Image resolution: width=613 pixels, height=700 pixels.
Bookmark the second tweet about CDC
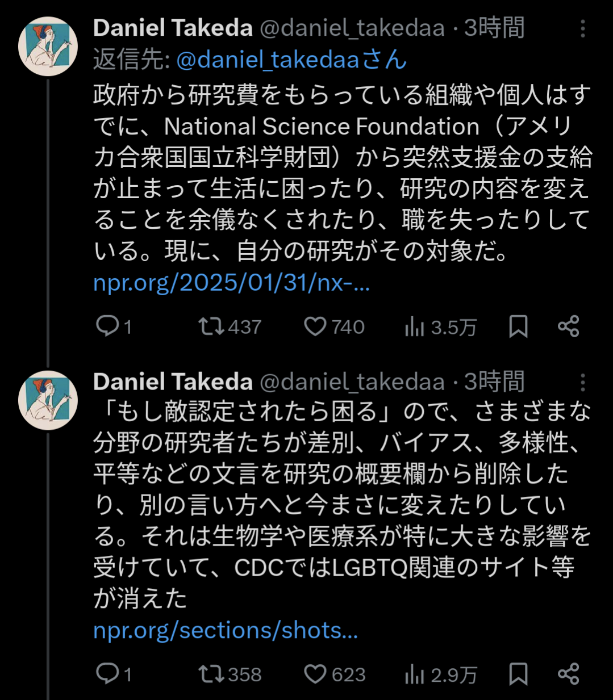coord(518,674)
